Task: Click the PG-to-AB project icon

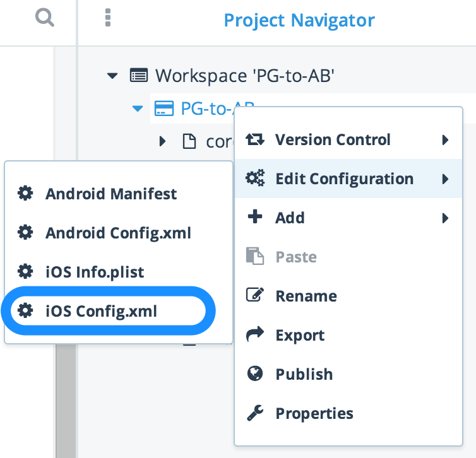Action: (164, 109)
